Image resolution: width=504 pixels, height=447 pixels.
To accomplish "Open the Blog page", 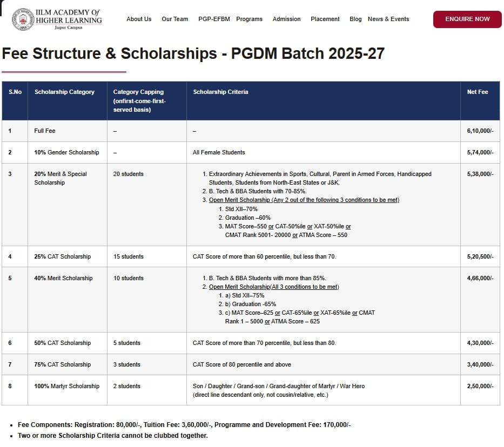I will (355, 19).
